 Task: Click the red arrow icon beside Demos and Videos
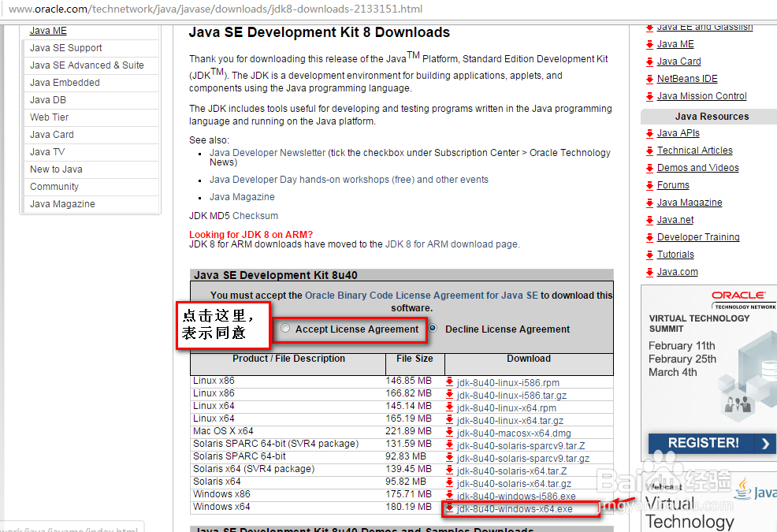point(649,169)
